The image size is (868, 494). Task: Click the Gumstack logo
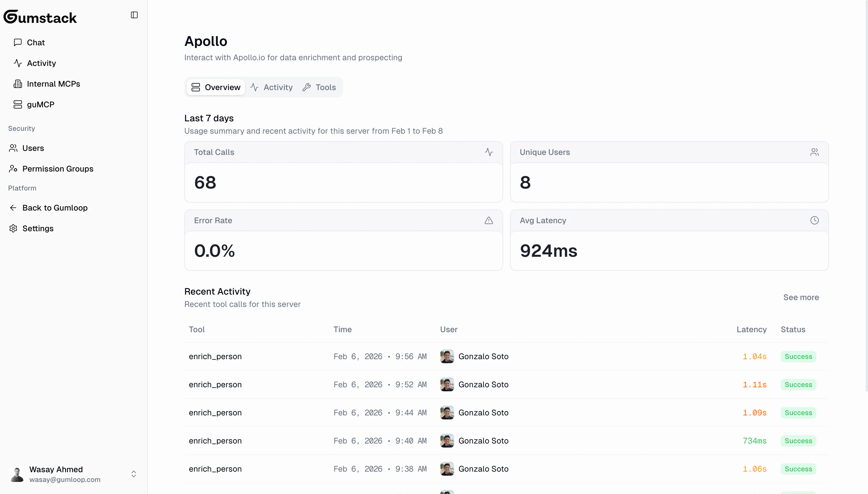point(40,17)
